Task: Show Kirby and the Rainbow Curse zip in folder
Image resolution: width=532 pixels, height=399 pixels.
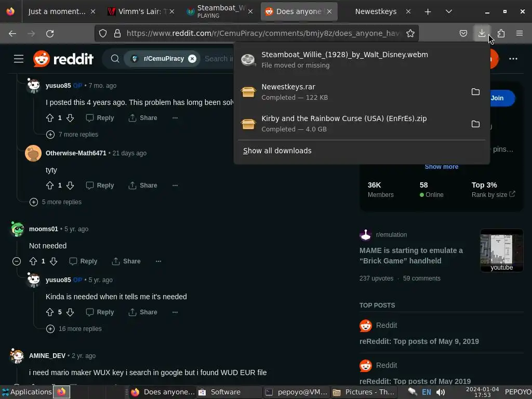Action: (x=475, y=124)
